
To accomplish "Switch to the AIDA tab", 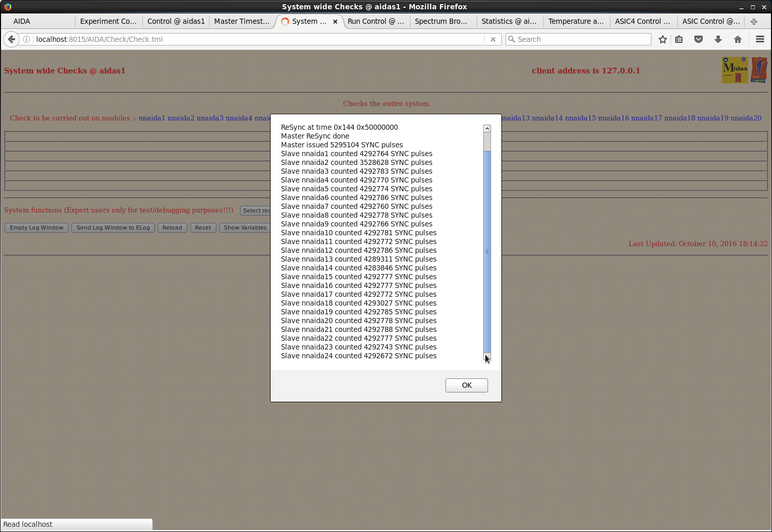I will [x=22, y=21].
